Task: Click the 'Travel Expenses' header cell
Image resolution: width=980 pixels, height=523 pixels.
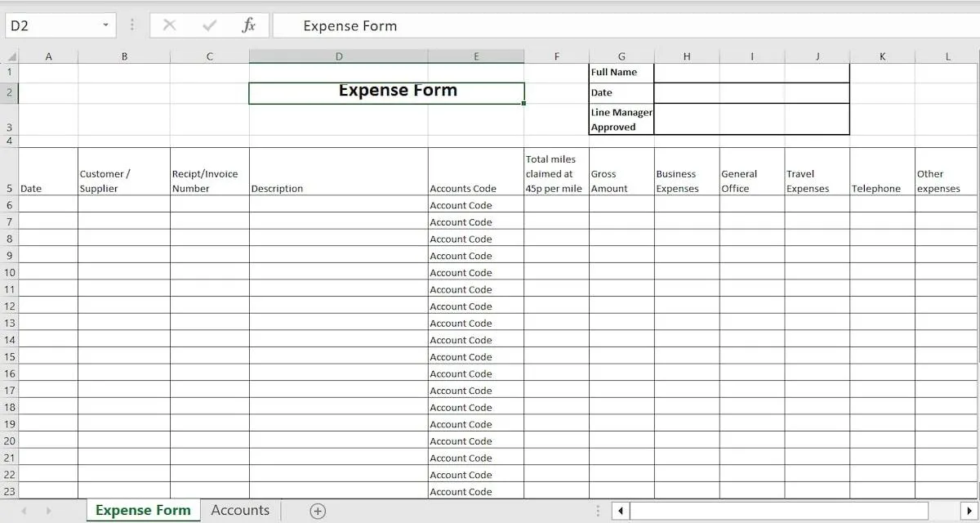Action: (x=817, y=172)
